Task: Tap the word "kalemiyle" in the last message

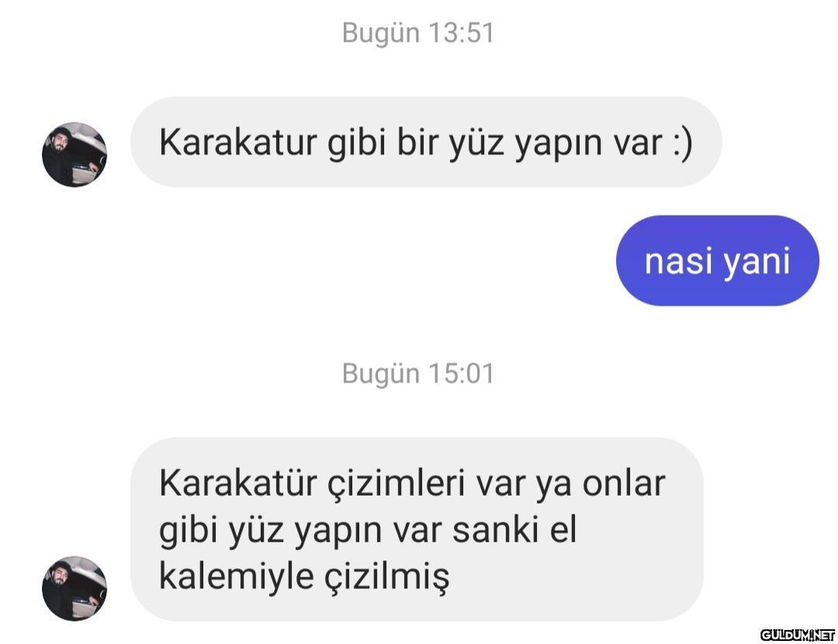Action: pyautogui.click(x=236, y=577)
